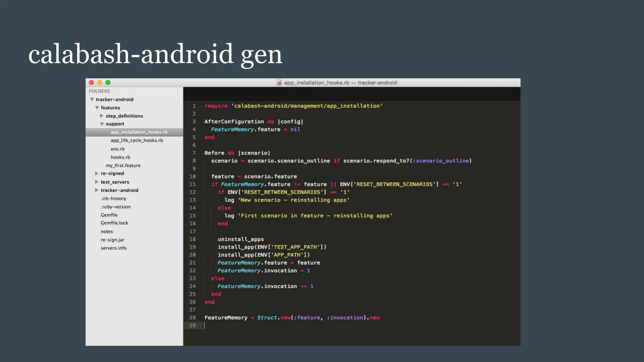Click 'uninstall_apps' on line 18
This screenshot has width=644, height=362.
(241, 239)
